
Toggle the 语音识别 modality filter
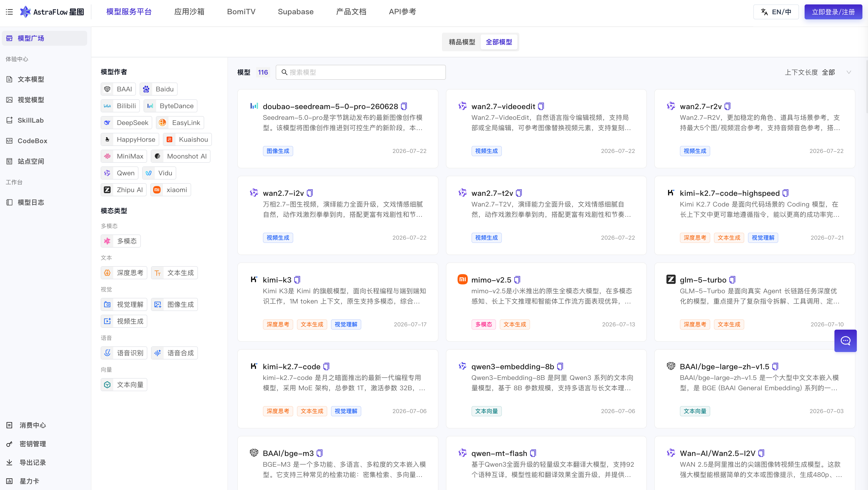pyautogui.click(x=124, y=353)
